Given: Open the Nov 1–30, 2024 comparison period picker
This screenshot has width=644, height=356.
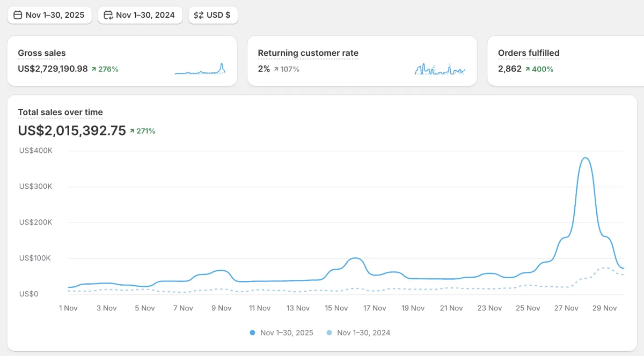Looking at the screenshot, I should tap(140, 15).
